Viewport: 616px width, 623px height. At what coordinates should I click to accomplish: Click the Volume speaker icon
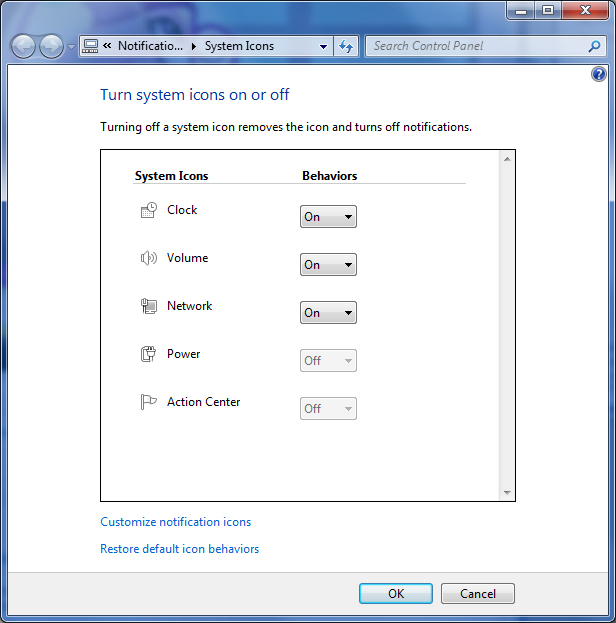149,258
